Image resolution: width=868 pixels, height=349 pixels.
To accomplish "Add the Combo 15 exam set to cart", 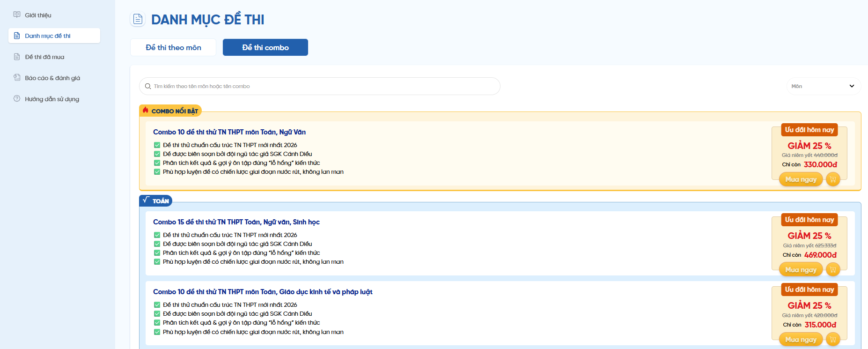I will 833,270.
